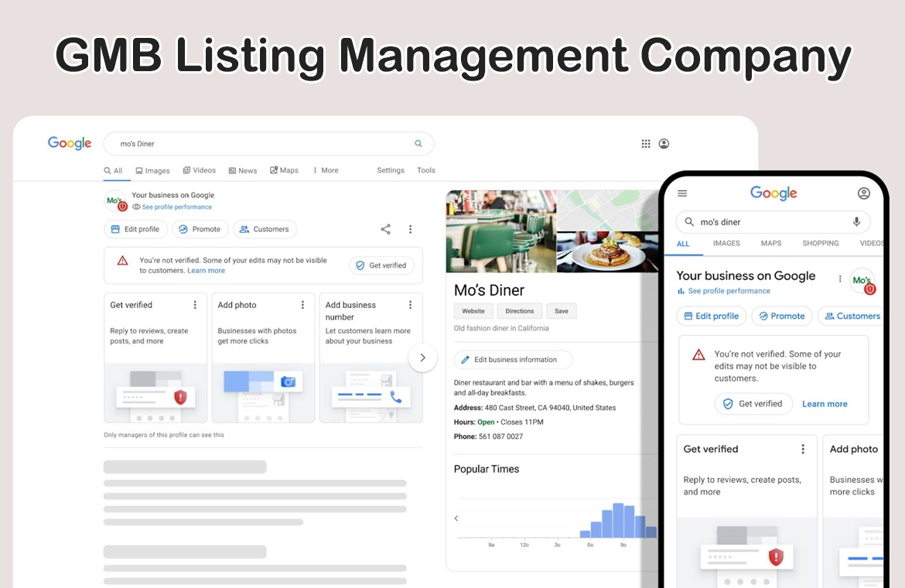
Task: Click the Directions button for Mo's Diner
Action: (520, 311)
